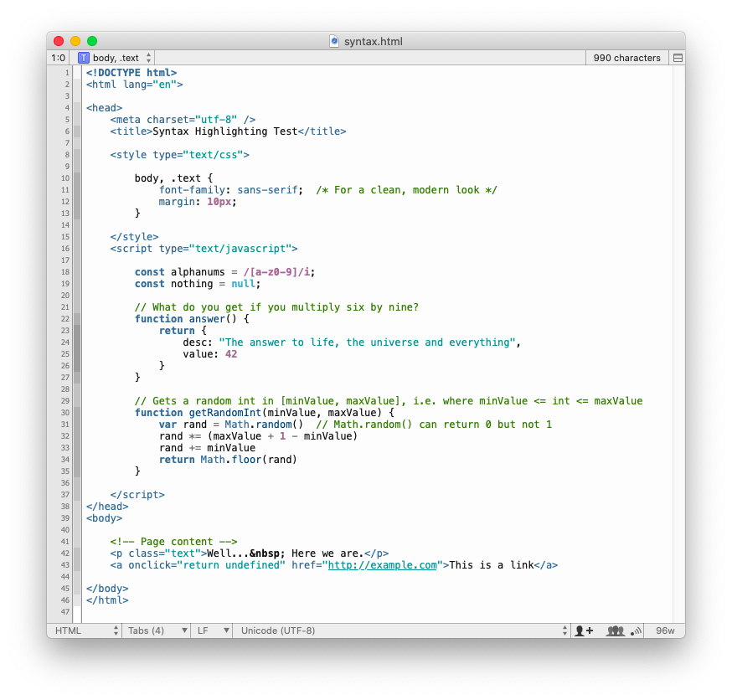Screen dimensions: 732x700
Task: Click '<!DOCTYPE html>' on line 1
Action: 131,73
